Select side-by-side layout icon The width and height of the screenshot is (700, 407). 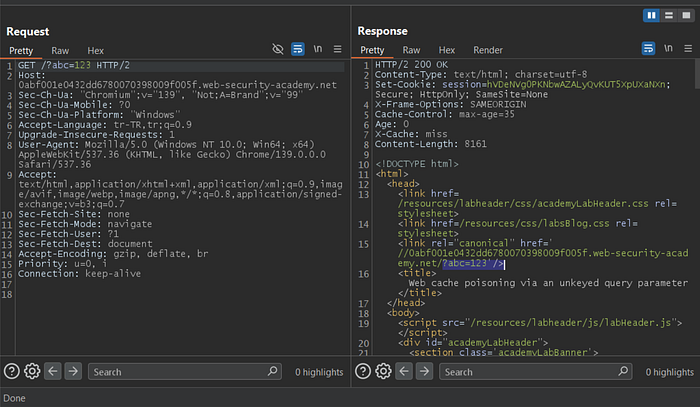click(x=651, y=16)
